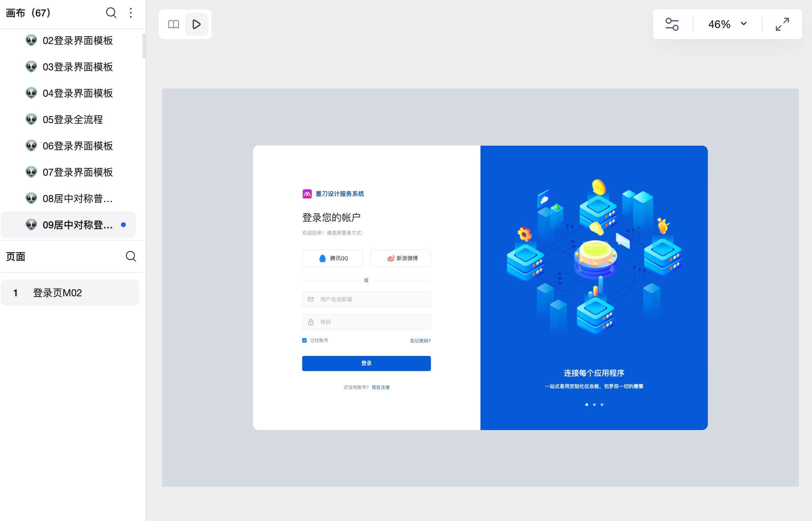Viewport: 812px width, 521px height.
Task: Click the 用户名或邮箱 input field
Action: pyautogui.click(x=366, y=299)
